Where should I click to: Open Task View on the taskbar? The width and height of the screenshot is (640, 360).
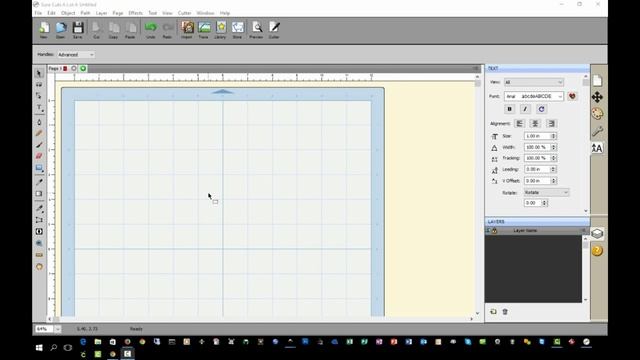[68, 348]
